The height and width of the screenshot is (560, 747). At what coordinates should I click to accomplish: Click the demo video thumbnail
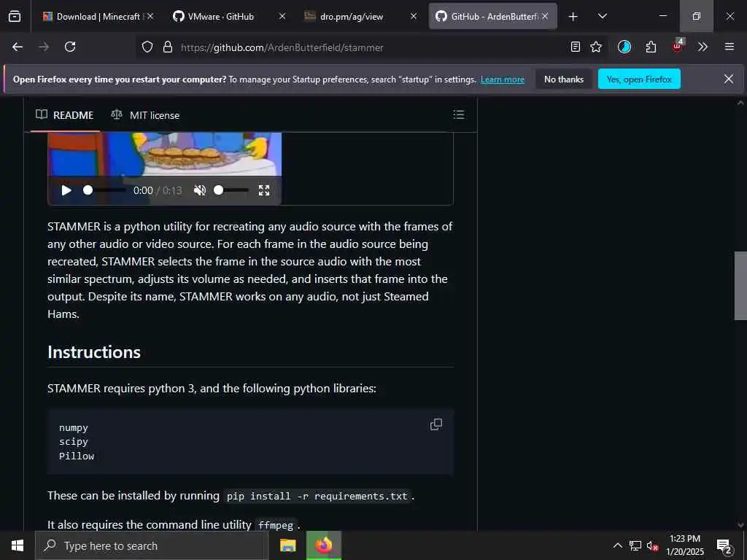165,154
